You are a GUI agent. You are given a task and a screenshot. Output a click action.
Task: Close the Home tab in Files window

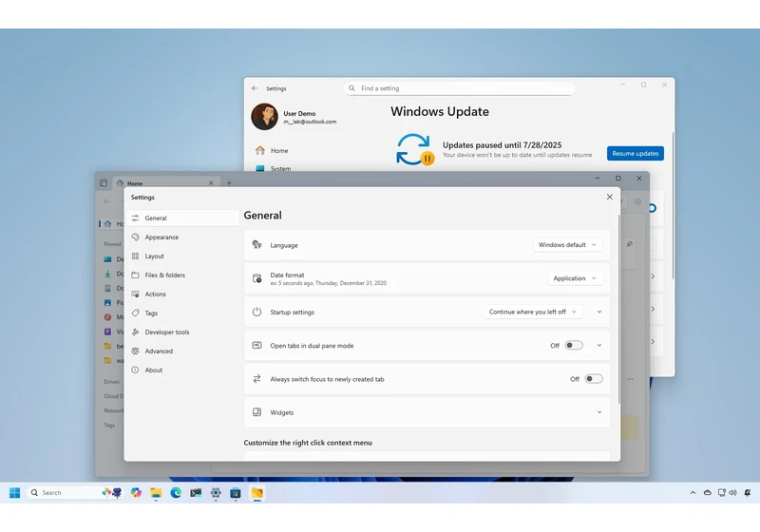tap(211, 183)
